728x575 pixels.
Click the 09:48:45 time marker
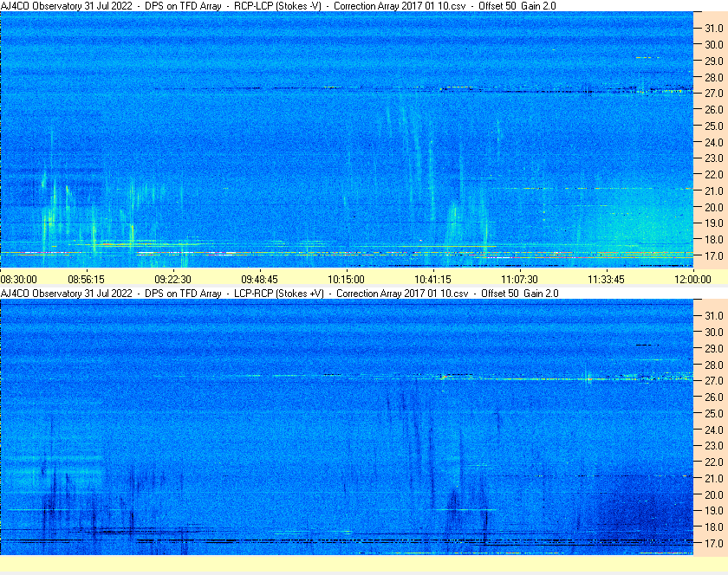click(x=259, y=280)
